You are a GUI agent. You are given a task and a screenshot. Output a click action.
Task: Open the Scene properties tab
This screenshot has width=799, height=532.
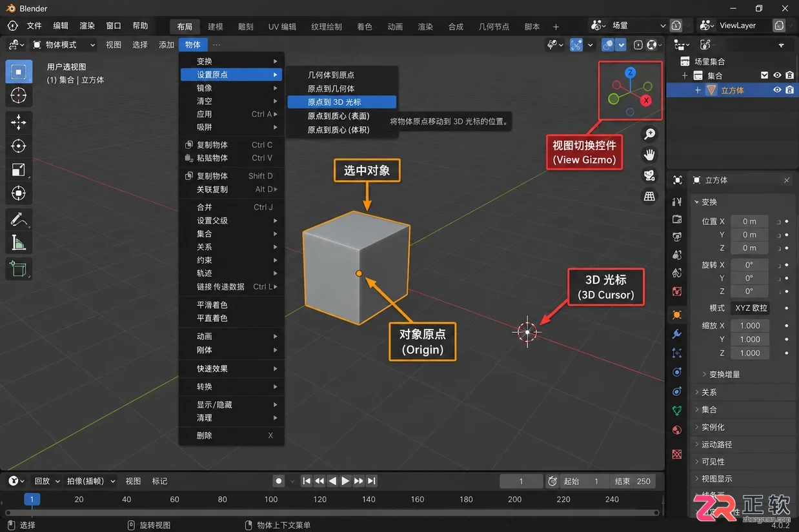tap(677, 273)
